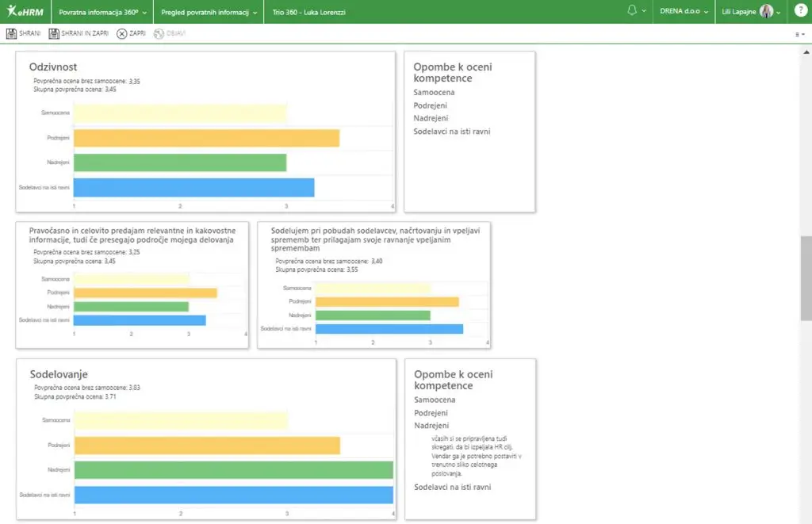812x524 pixels.
Task: Expand the dropdown arrow beside notifications bell
Action: (644, 11)
